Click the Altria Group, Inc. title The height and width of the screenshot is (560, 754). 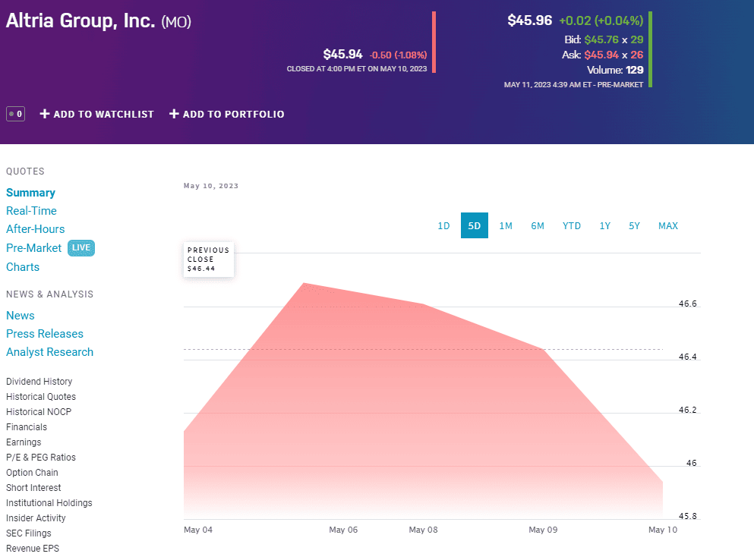(x=80, y=20)
